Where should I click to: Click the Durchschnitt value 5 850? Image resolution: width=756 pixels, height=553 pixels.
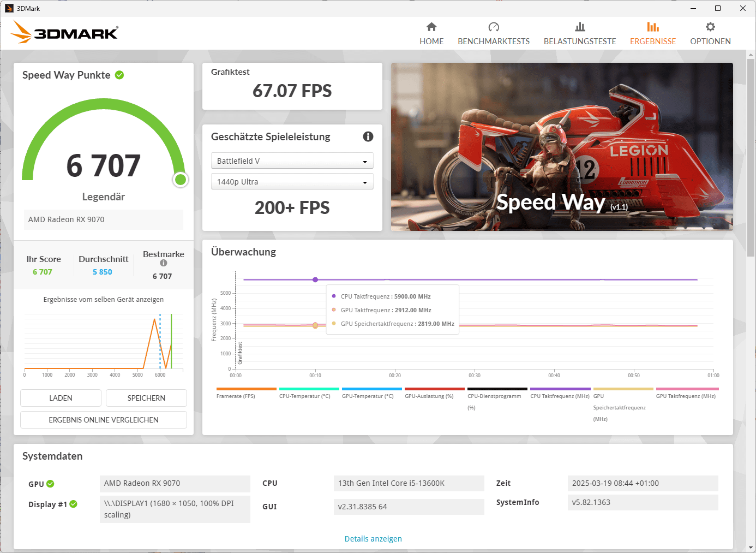tap(103, 272)
